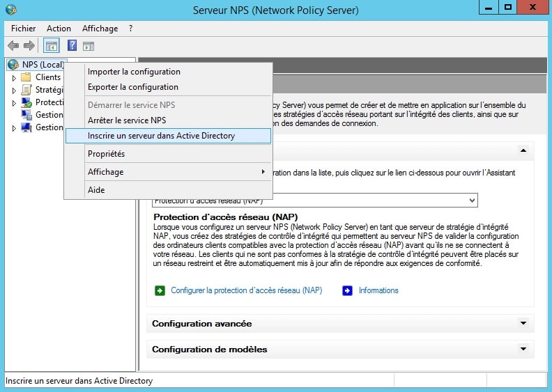This screenshot has width=552, height=392.
Task: Select Inscrire un serveur dans Active Directory
Action: pyautogui.click(x=168, y=136)
